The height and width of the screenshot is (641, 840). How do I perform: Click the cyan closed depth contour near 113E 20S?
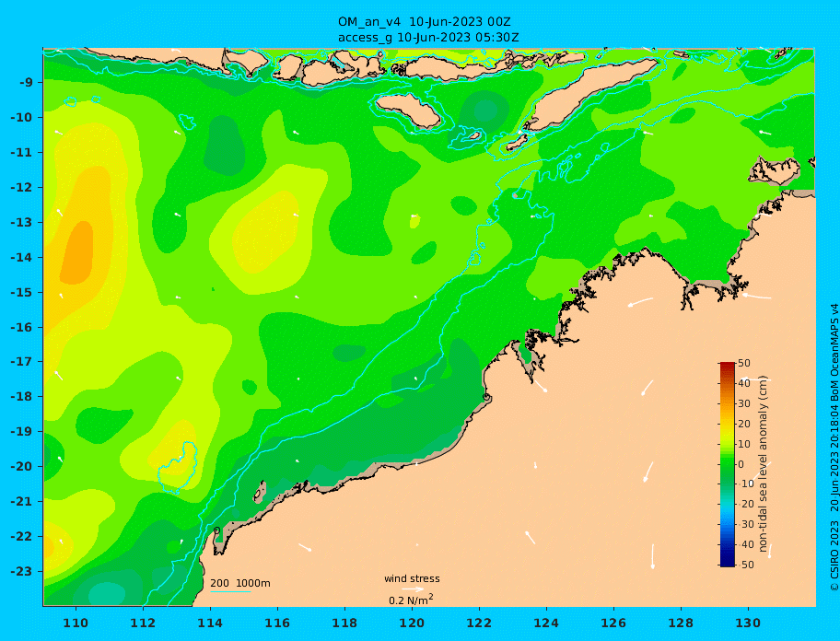pos(179,466)
